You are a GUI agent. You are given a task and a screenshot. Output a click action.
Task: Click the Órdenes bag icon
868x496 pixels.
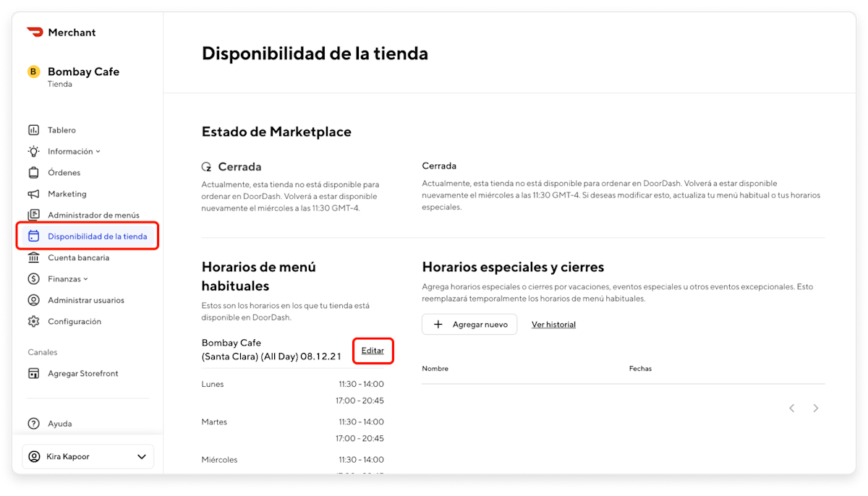coord(33,173)
